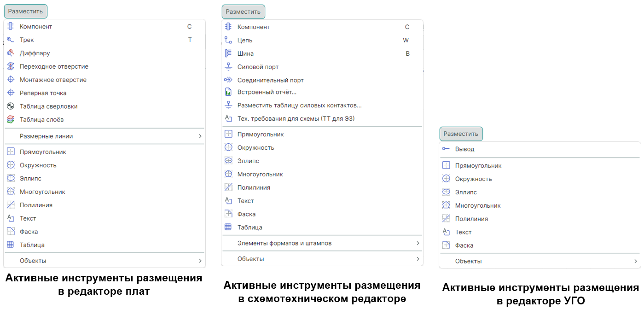
Task: Click the Разместить button above the Вывод menu
Action: (461, 134)
